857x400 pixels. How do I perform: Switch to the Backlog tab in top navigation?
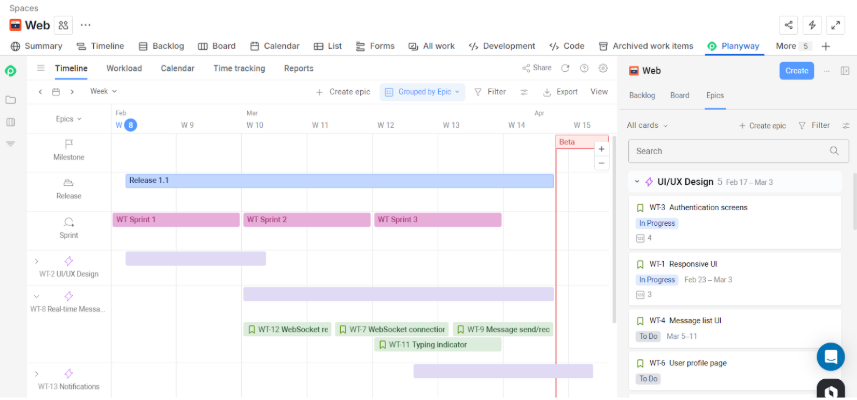[x=161, y=46]
